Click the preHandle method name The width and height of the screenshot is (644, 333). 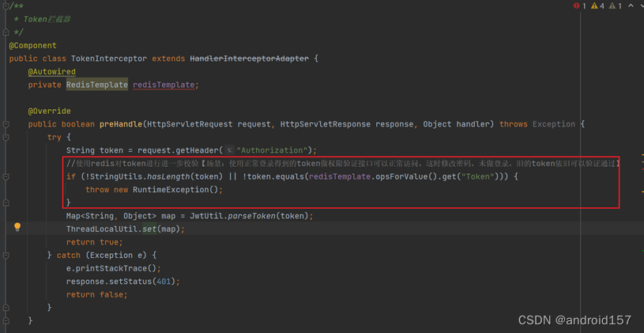pos(121,124)
